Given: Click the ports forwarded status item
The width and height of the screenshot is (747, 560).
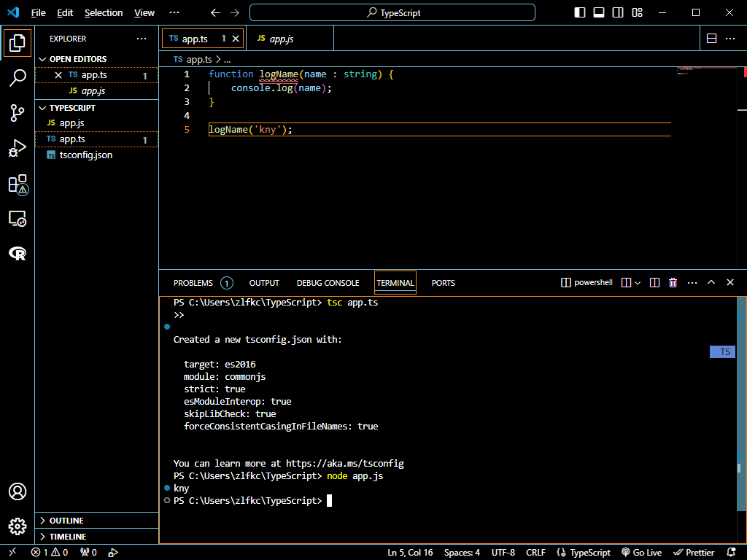Looking at the screenshot, I should 88,553.
